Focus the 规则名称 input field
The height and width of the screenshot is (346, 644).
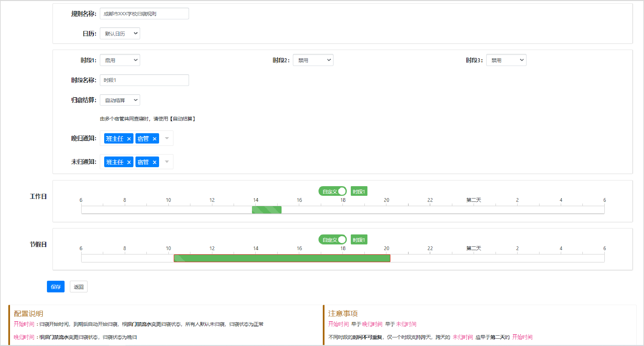tap(144, 14)
